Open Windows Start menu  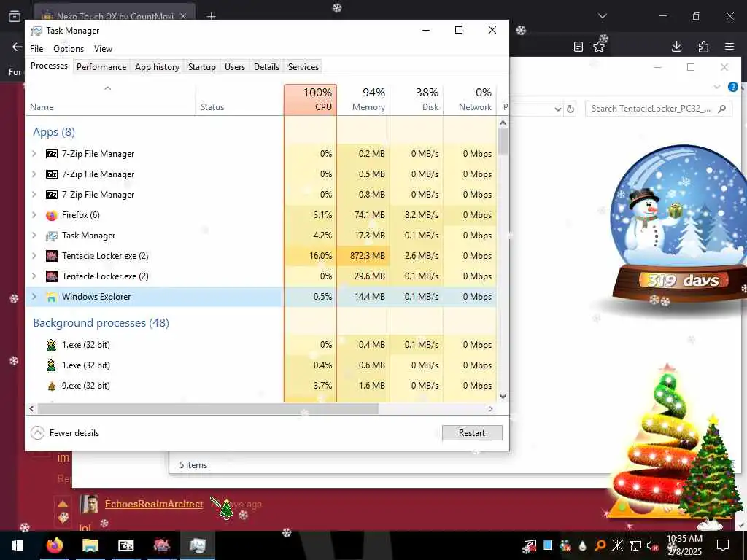[18, 545]
